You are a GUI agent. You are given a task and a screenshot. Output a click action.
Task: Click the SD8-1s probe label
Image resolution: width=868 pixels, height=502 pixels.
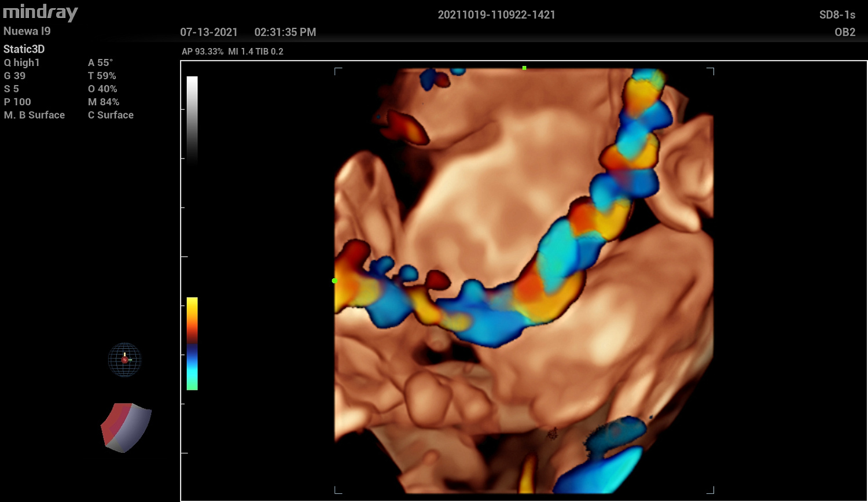click(x=837, y=15)
